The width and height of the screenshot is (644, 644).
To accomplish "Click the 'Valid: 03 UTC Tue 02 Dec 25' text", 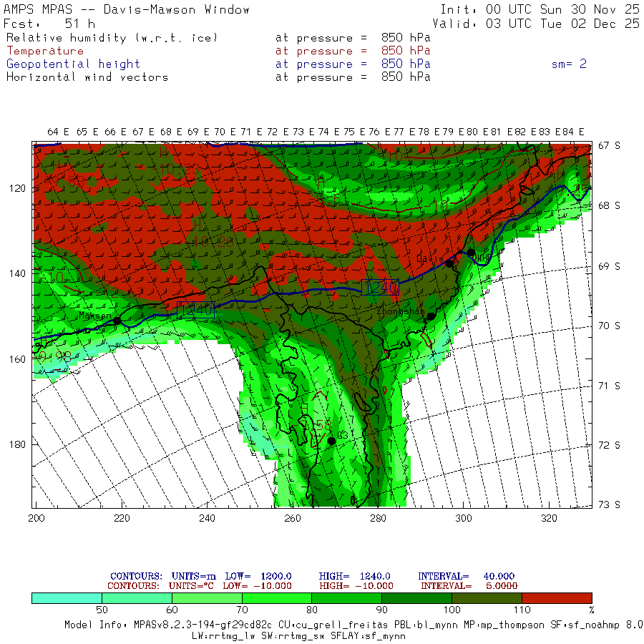I will pyautogui.click(x=536, y=24).
